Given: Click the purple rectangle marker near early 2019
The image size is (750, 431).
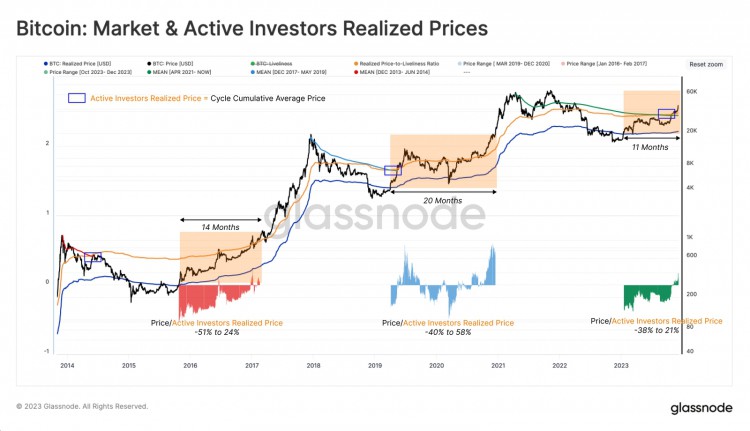Looking at the screenshot, I should click(x=393, y=170).
